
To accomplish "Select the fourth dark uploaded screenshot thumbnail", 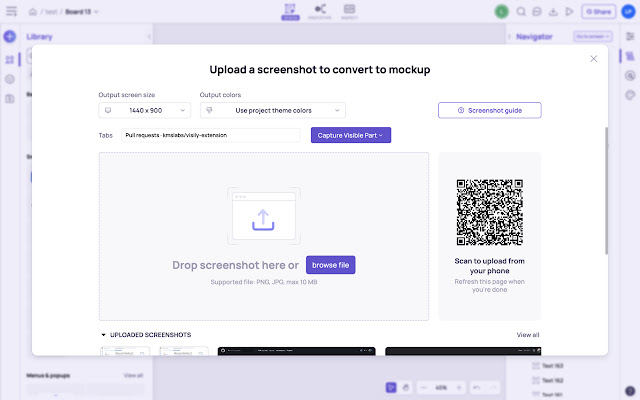I will coord(463,351).
